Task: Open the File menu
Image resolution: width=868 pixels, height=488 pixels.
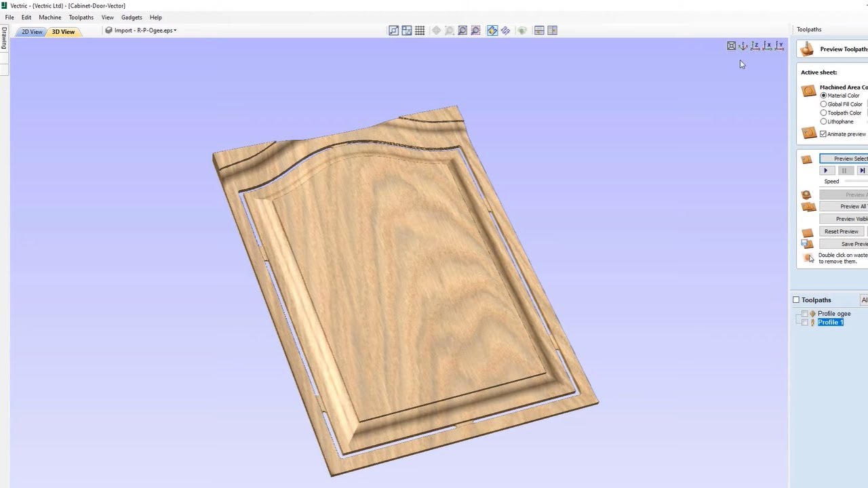Action: pyautogui.click(x=9, y=18)
